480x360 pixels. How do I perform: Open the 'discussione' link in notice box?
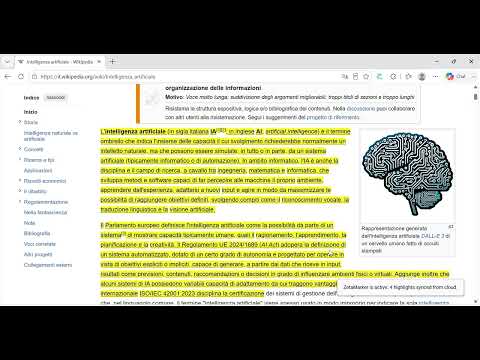tap(361, 109)
